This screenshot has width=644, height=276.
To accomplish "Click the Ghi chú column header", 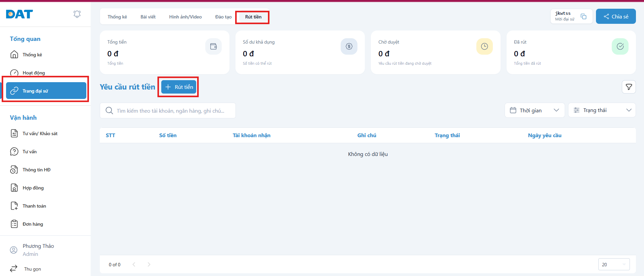I will pos(367,135).
